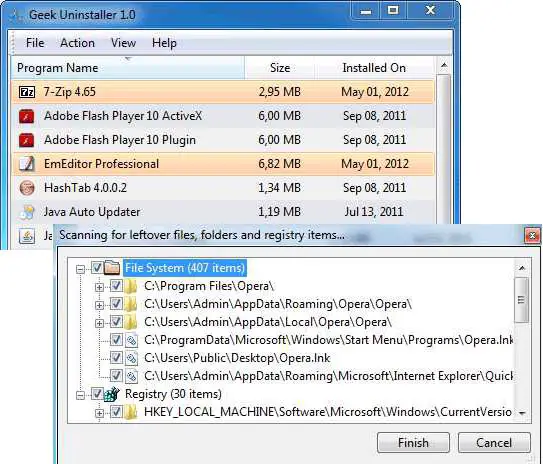Viewport: 543px width, 464px height.
Task: Toggle Public Desktop Opera.lnk checkbox
Action: point(116,358)
